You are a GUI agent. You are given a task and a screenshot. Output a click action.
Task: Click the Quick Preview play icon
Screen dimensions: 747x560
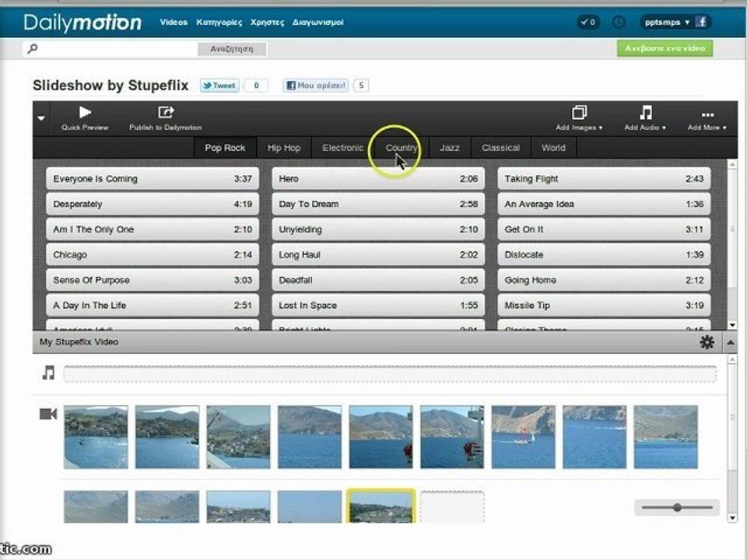click(85, 112)
